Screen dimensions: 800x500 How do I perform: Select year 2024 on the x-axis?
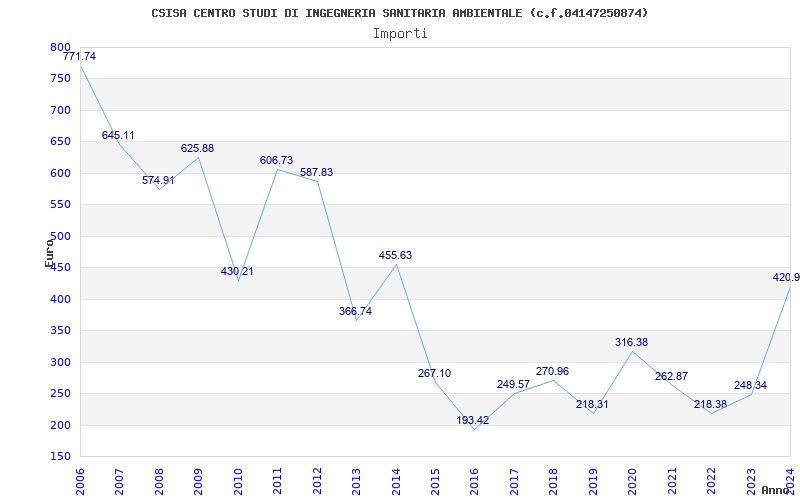click(x=790, y=481)
